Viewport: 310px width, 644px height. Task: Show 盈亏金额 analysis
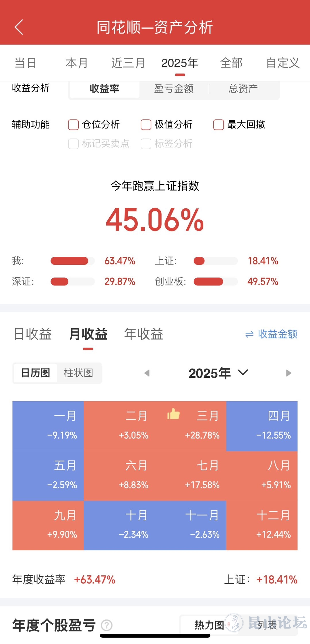[x=174, y=89]
